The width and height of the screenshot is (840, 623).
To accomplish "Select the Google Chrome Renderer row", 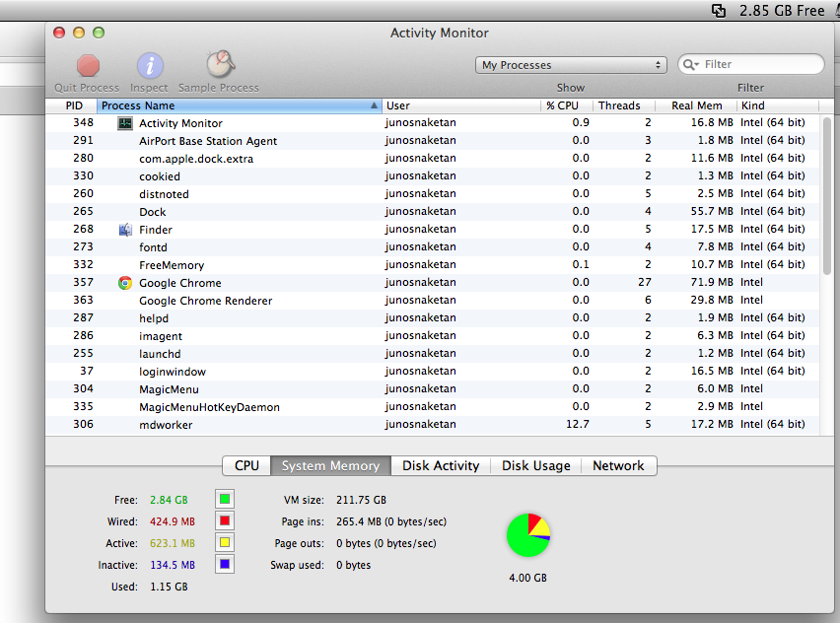I will 432,300.
